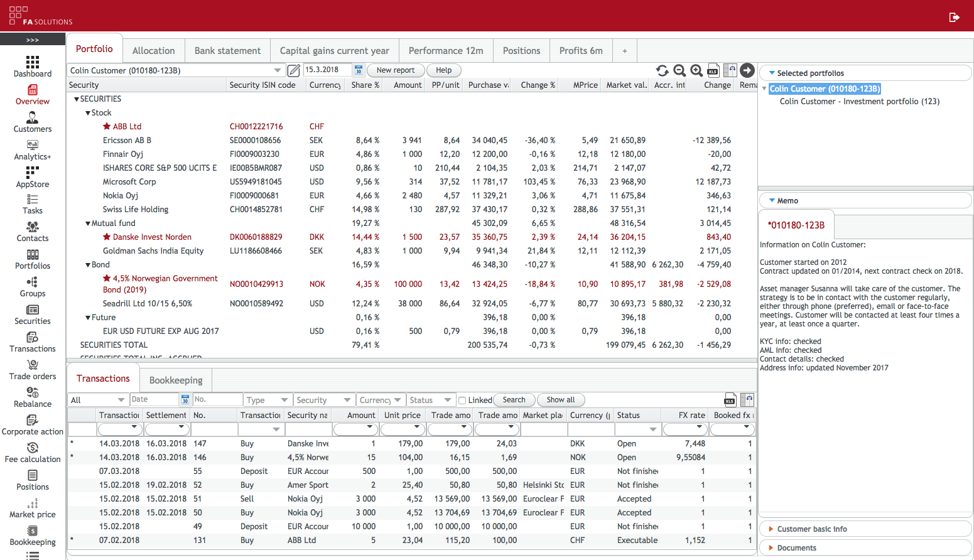This screenshot has width=974, height=560.
Task: Collapse the Stock group
Action: (88, 113)
